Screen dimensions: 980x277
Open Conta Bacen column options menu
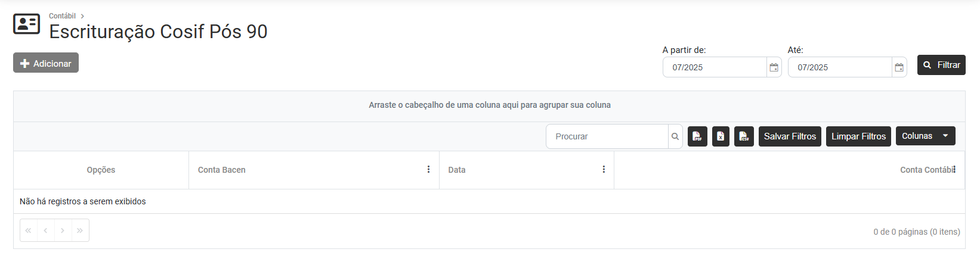(428, 170)
